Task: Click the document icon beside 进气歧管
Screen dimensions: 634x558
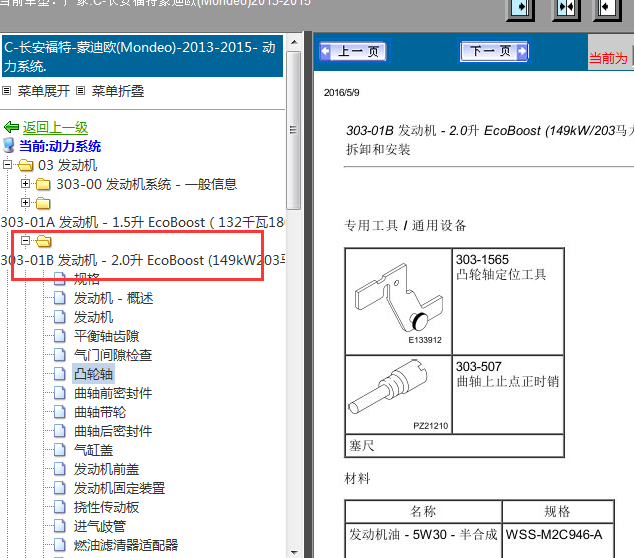Action: [x=60, y=526]
